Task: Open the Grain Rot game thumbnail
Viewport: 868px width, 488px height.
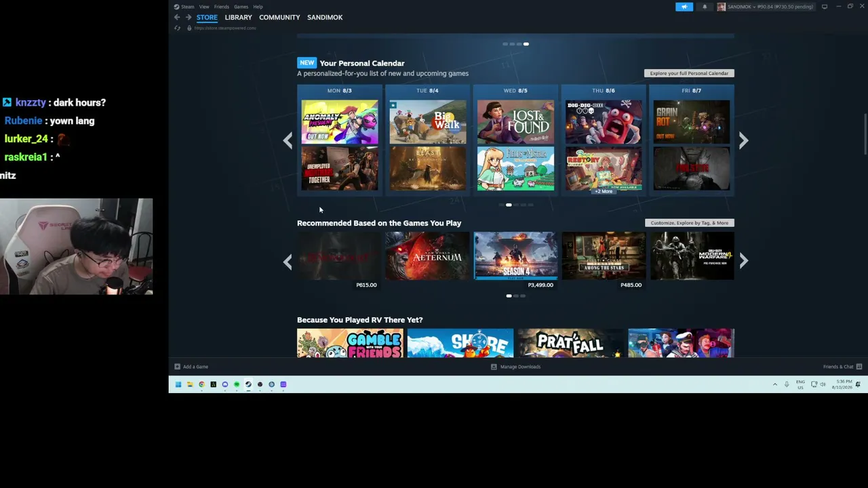Action: pos(692,122)
